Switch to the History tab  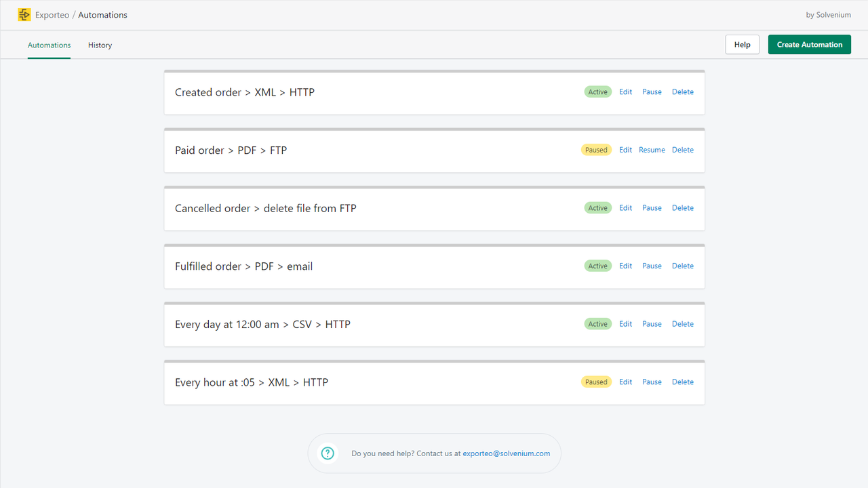click(100, 45)
